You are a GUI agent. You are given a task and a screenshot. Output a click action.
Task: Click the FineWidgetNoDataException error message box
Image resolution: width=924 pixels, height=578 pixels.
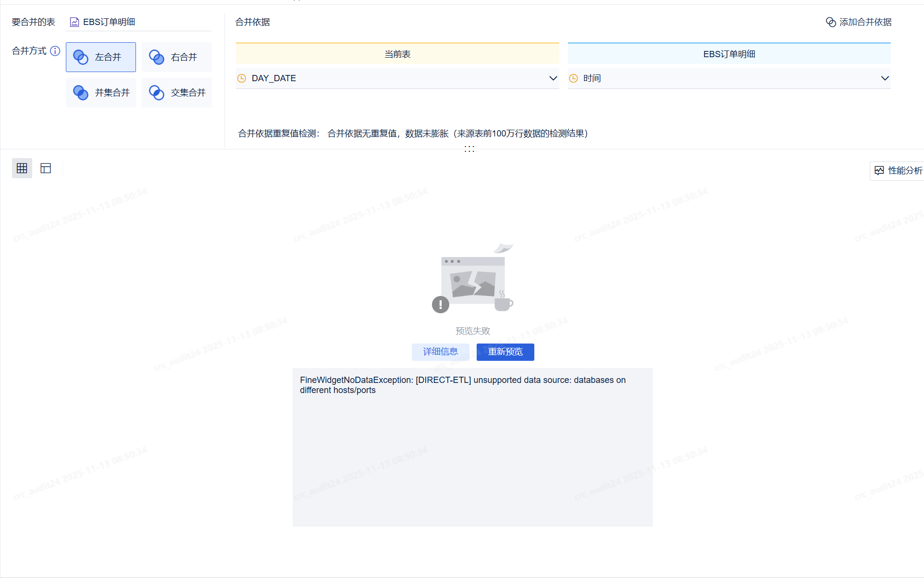[472, 447]
